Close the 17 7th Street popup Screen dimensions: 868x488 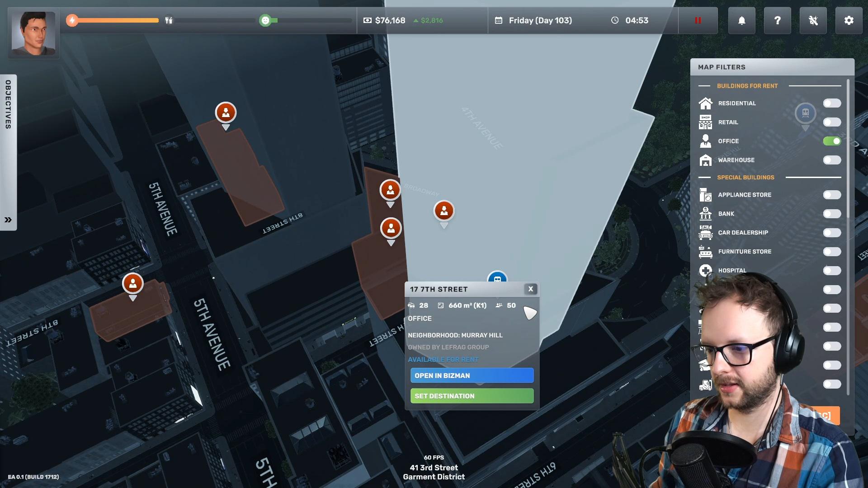[x=531, y=289]
